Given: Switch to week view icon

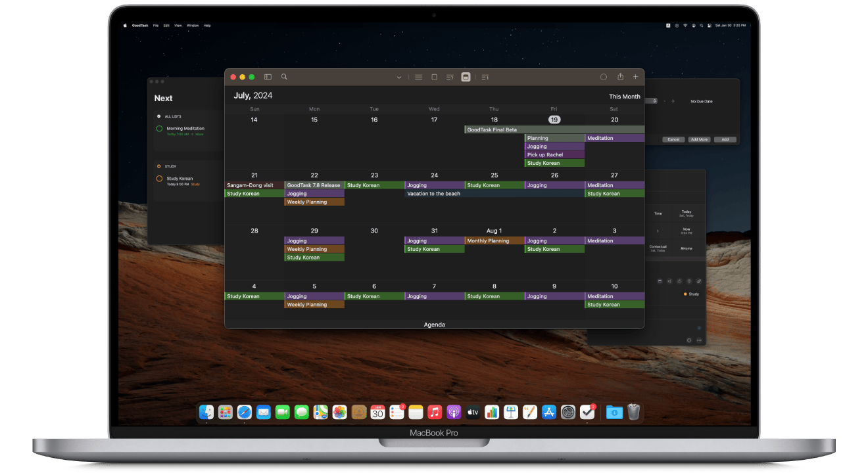Looking at the screenshot, I should (x=450, y=77).
